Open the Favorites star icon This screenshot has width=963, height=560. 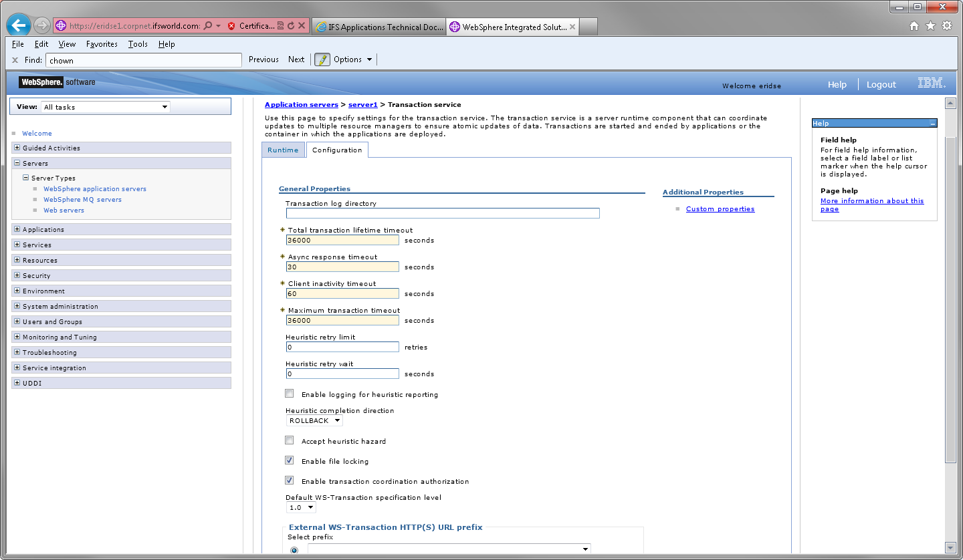click(930, 25)
